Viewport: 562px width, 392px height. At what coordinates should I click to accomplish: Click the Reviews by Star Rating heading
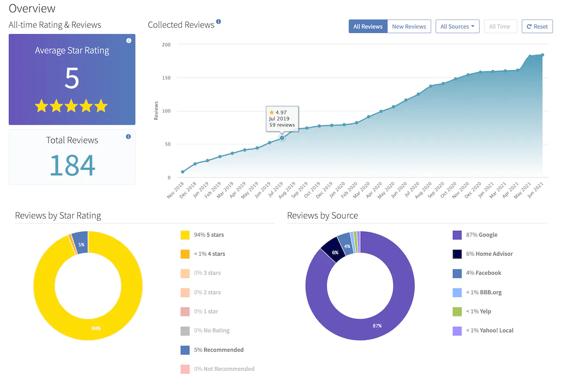pos(58,215)
